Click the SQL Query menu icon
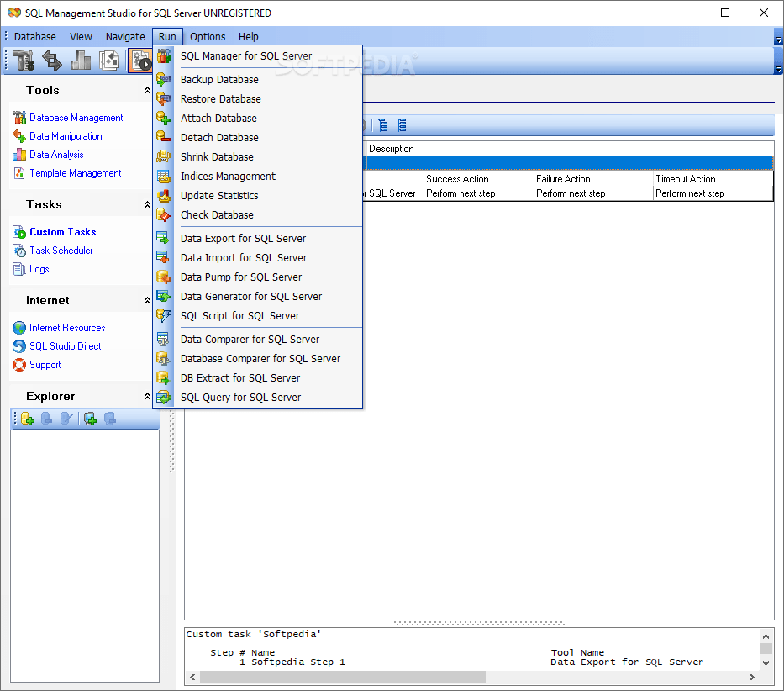Viewport: 784px width, 691px height. (x=164, y=398)
